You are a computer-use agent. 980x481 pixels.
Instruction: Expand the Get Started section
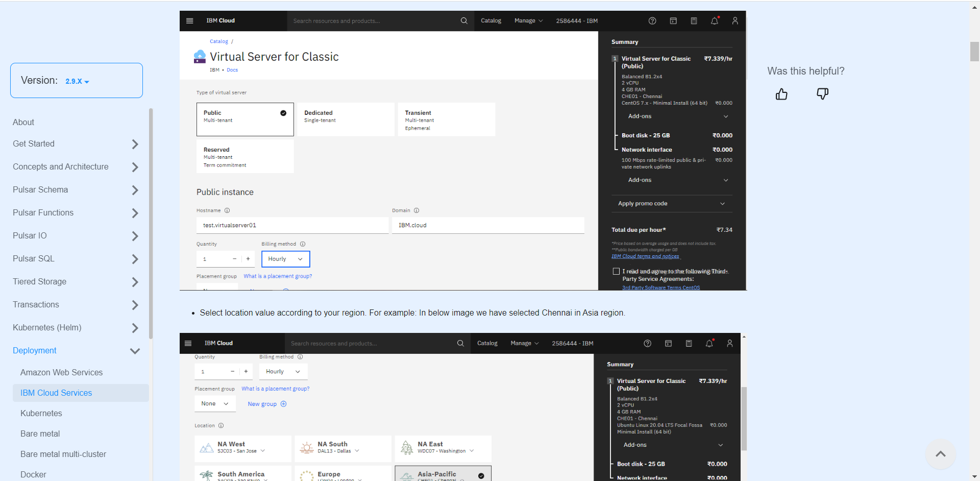pos(135,144)
